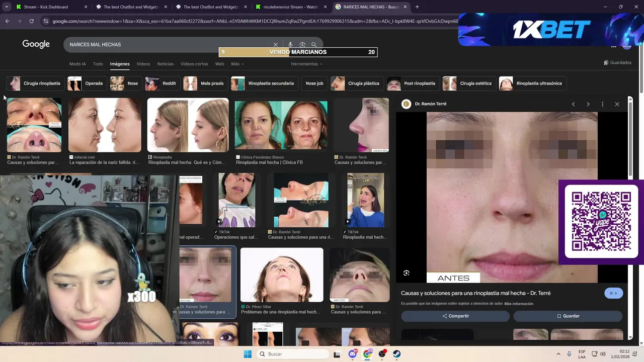Close the image preview panel

617,104
